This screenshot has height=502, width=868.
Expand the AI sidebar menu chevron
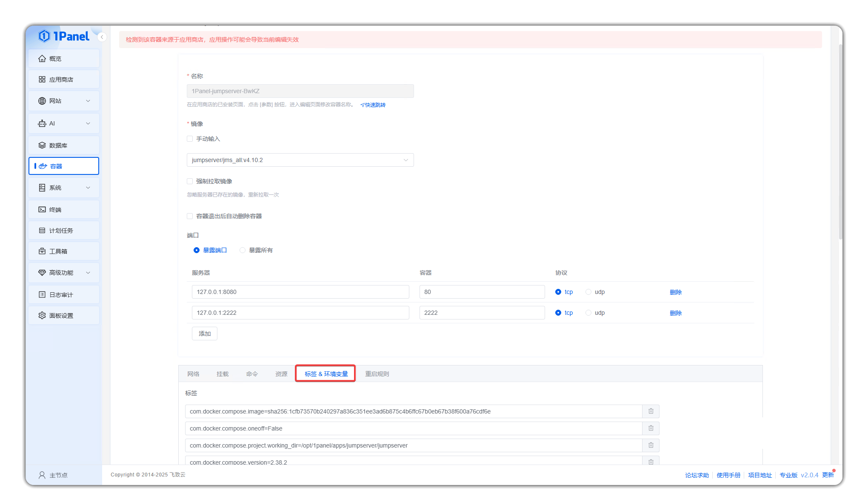tap(88, 123)
